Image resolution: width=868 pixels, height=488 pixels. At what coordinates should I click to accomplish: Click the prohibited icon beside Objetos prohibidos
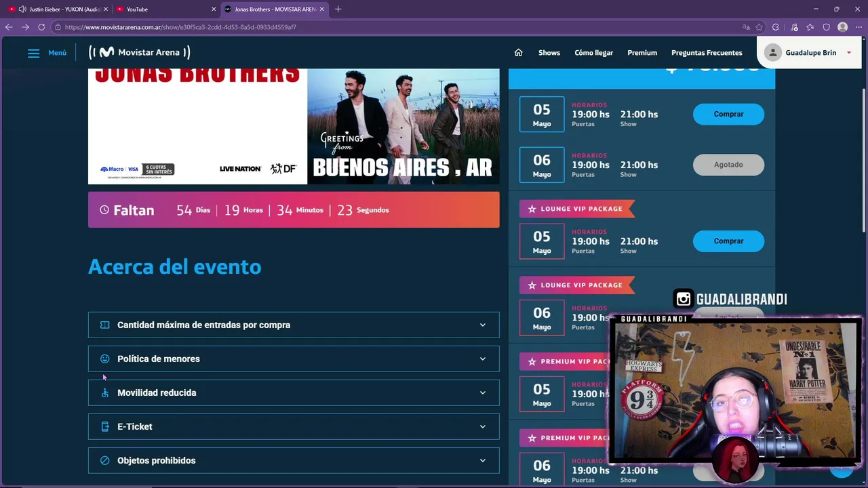coord(104,460)
